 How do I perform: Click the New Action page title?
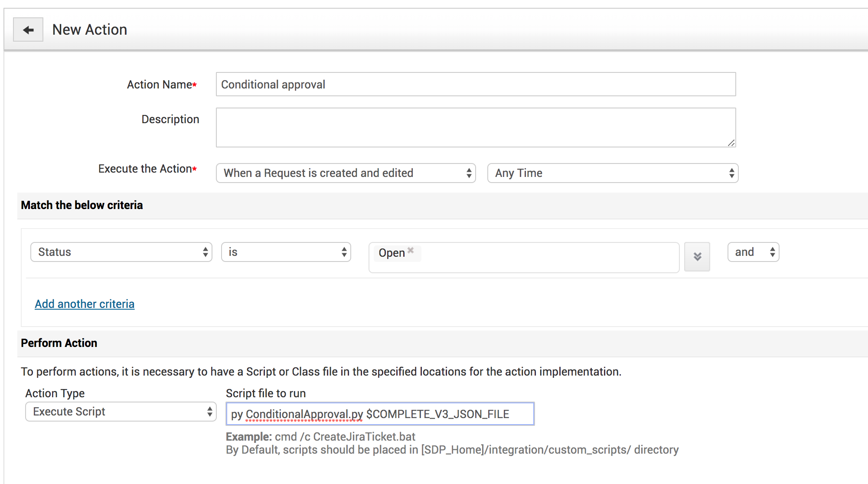click(x=90, y=30)
